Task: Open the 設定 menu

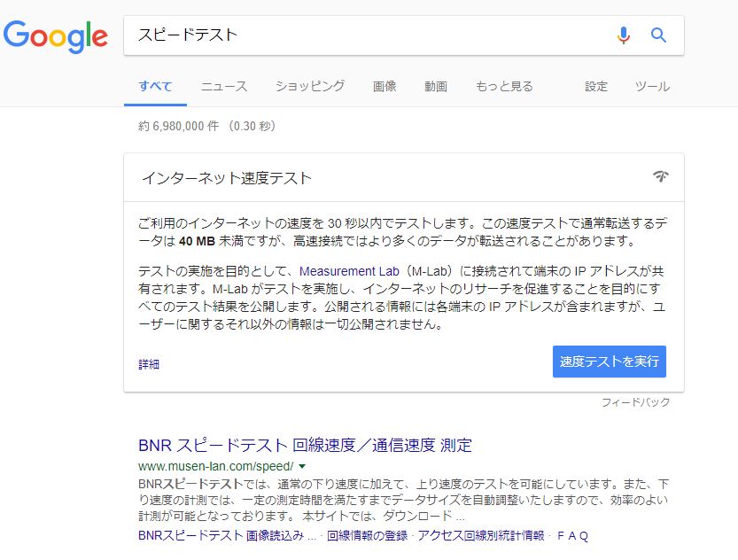Action: pos(596,87)
